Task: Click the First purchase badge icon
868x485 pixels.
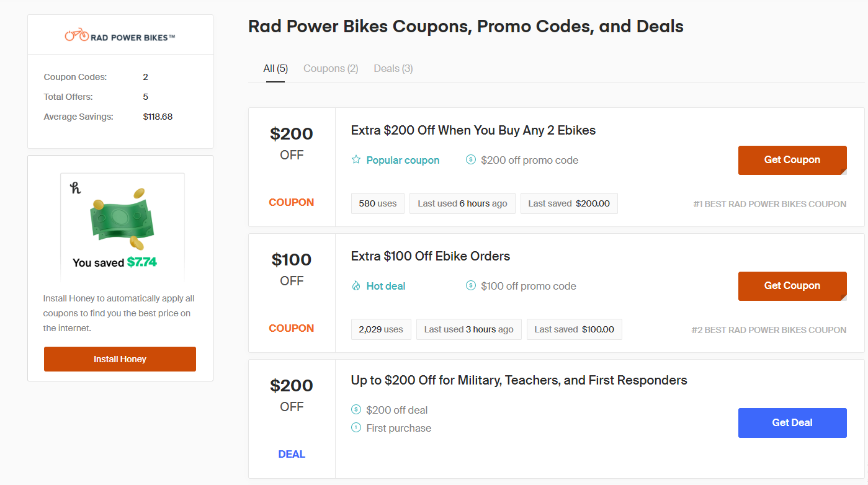Action: (x=356, y=428)
